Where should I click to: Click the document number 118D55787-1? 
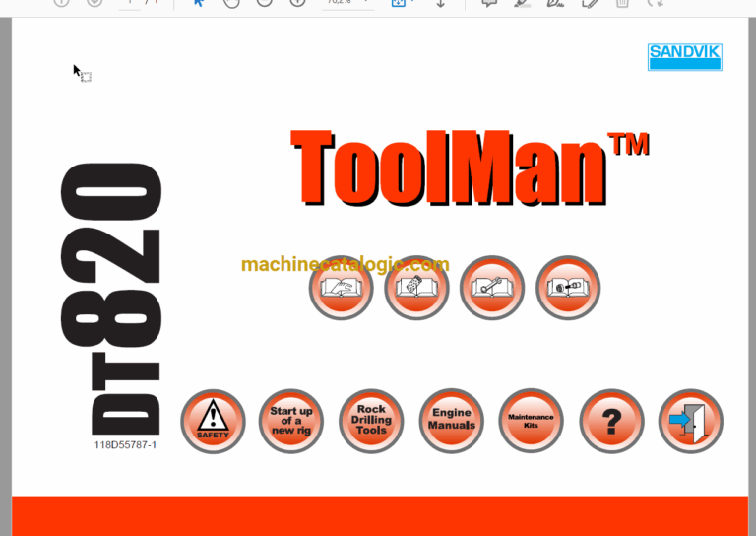point(125,444)
